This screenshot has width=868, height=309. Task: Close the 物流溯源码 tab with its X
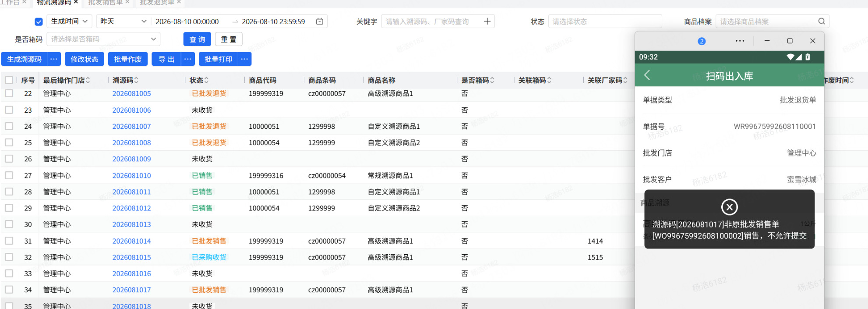pos(76,2)
